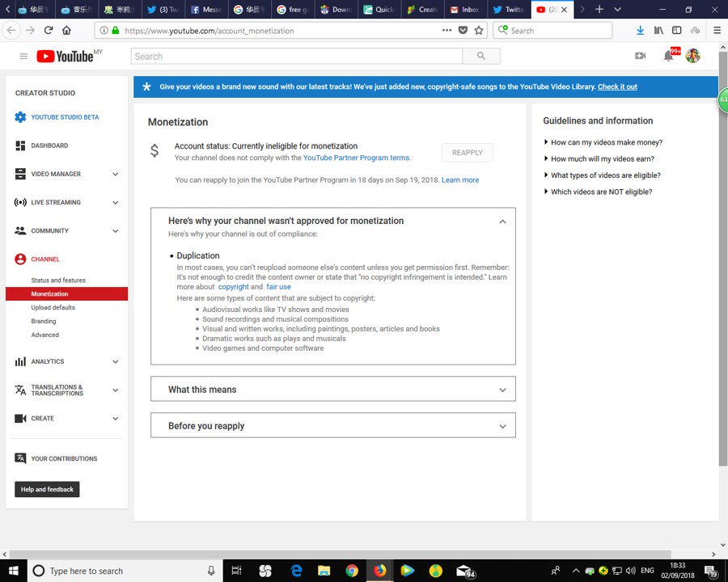
Task: Expand the Community section
Action: 115,230
